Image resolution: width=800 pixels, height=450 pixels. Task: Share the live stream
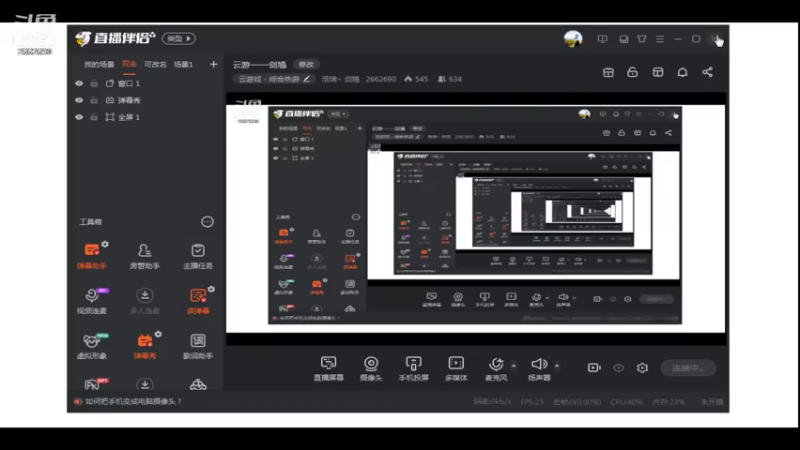(x=707, y=72)
